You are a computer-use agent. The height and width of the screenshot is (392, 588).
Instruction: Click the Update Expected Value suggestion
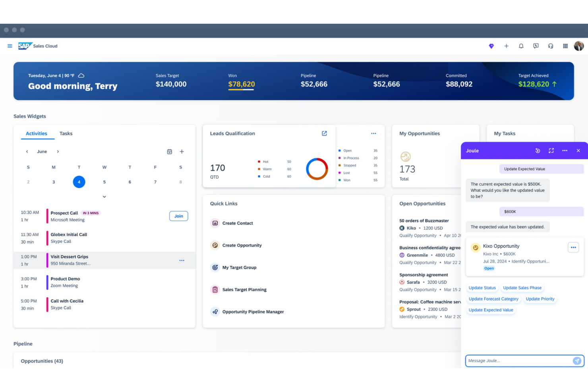coord(491,310)
